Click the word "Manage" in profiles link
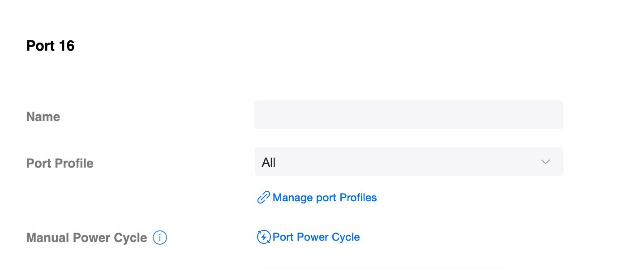644x268 pixels. (292, 198)
